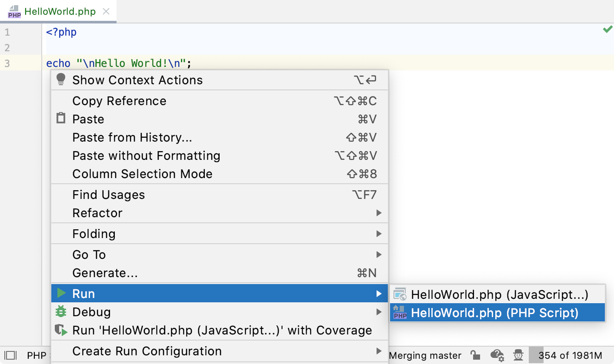The height and width of the screenshot is (364, 614).
Task: Select Copy Reference from context menu
Action: coord(220,101)
